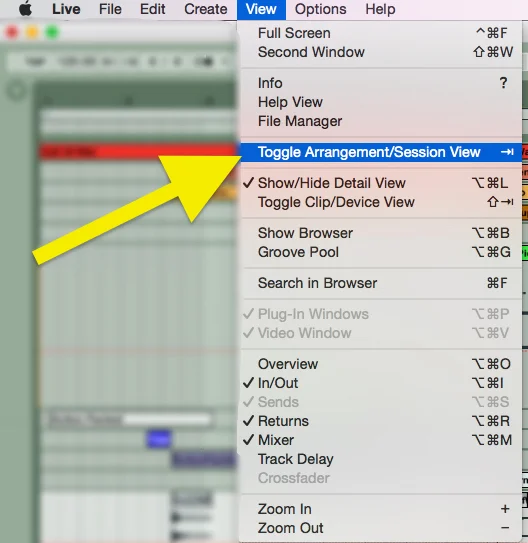Select the Info menu entry
The image size is (528, 543).
pyautogui.click(x=381, y=83)
